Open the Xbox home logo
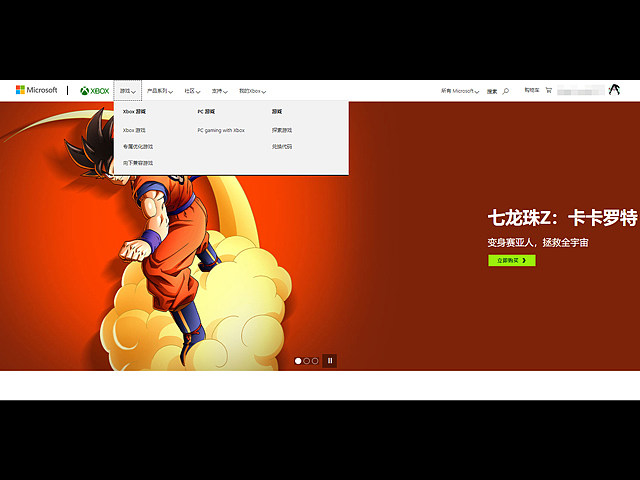This screenshot has height=480, width=640. (x=95, y=91)
